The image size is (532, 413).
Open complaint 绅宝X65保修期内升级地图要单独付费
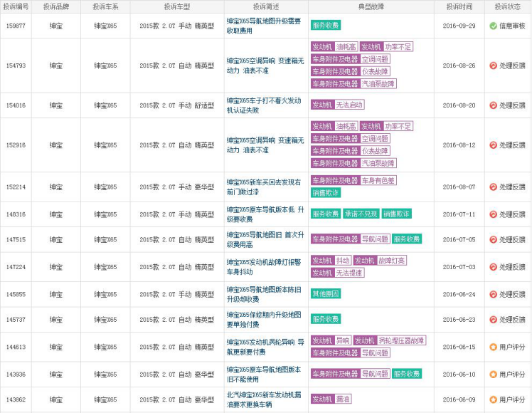(264, 320)
